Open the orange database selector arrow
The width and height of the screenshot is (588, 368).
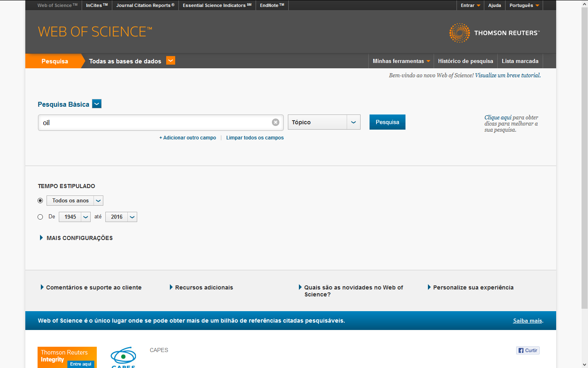coord(171,61)
